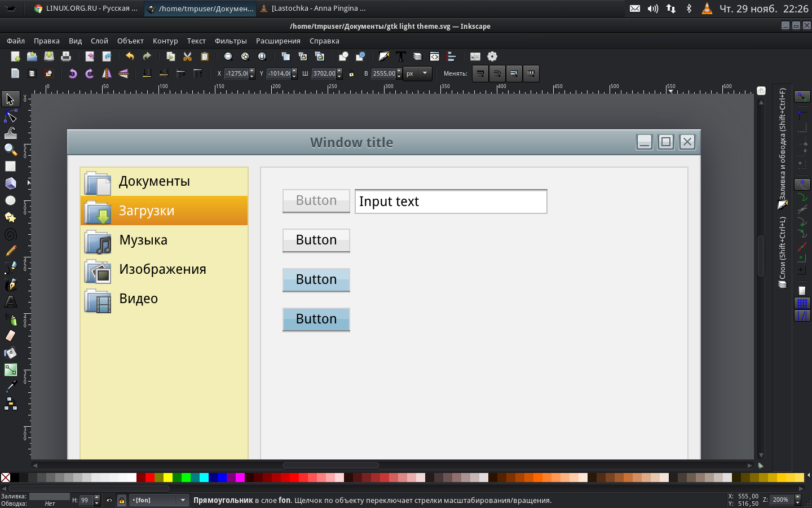The width and height of the screenshot is (812, 508).
Task: Increase the X coordinate stepper
Action: (252, 71)
